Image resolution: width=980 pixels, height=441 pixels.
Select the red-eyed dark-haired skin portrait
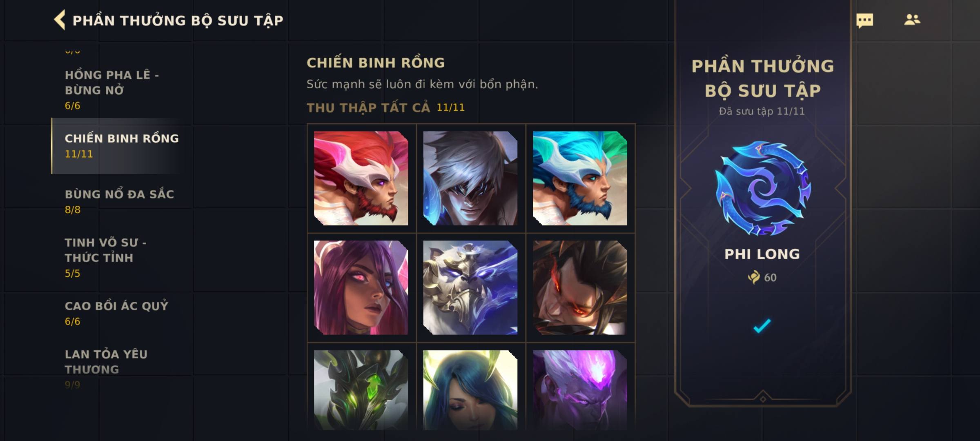tap(580, 287)
